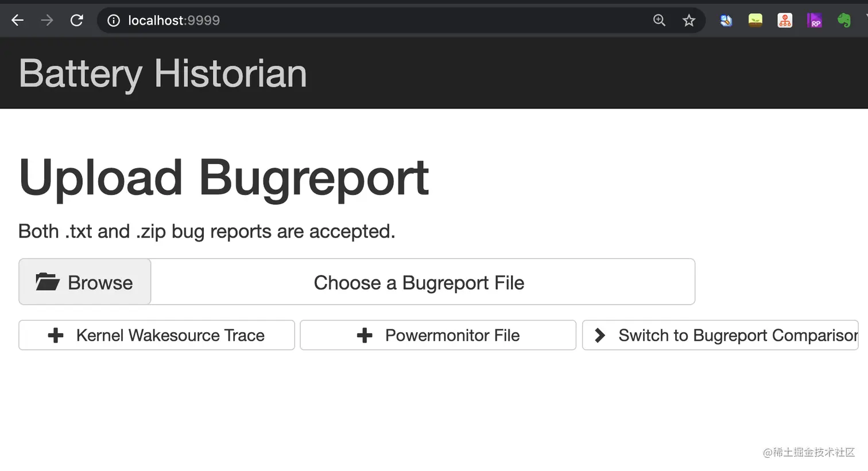Switch to Bugreport Comparison mode
Screen dimensions: 868x471
pos(720,335)
